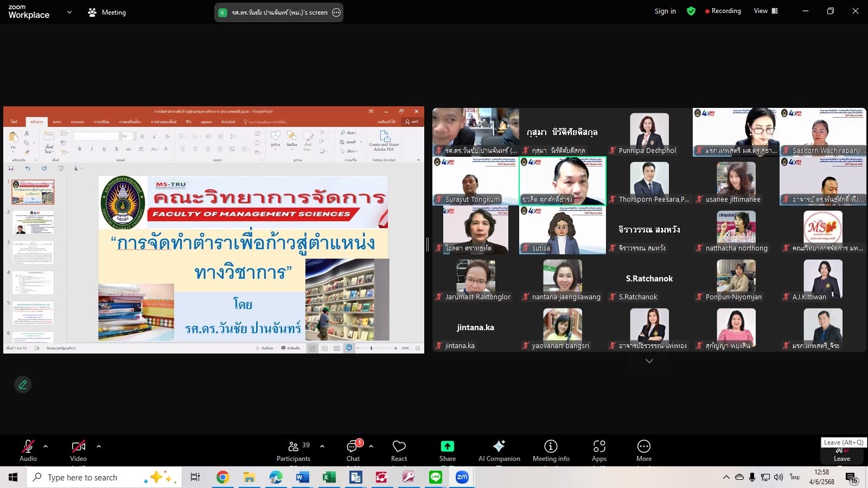Expand audio settings arrow next to Audio
The width and height of the screenshot is (868, 488).
pyautogui.click(x=46, y=446)
